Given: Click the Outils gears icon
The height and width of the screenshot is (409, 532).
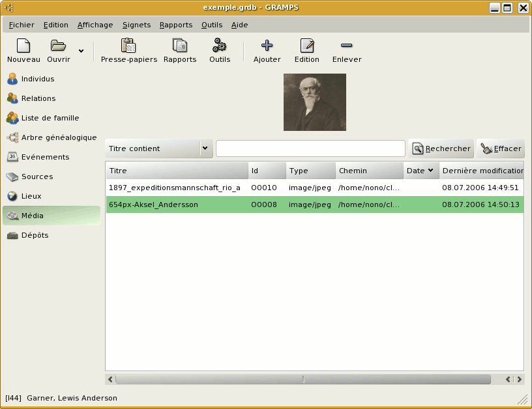Looking at the screenshot, I should (x=220, y=46).
